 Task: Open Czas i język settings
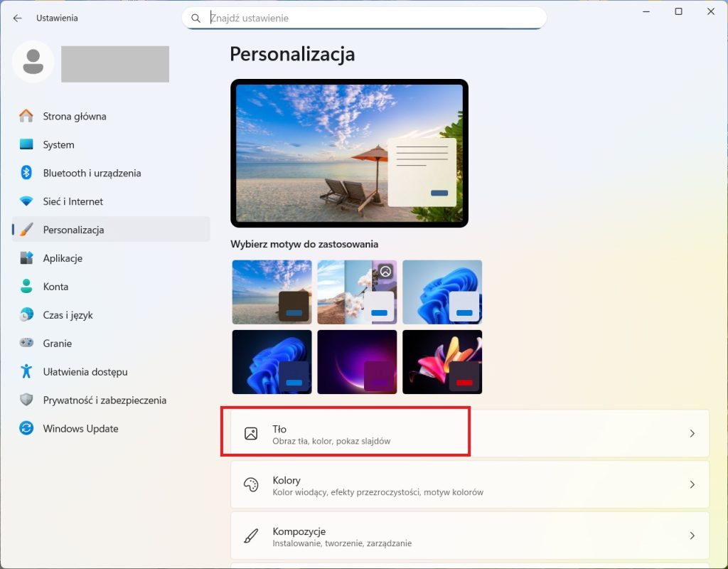[x=68, y=315]
